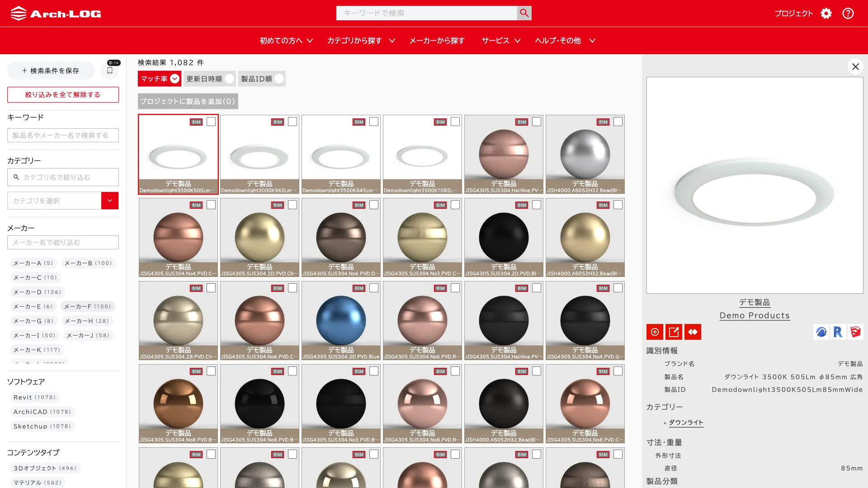
Task: Check the Demodownlight3000K965Lm product checkbox
Action: (292, 122)
